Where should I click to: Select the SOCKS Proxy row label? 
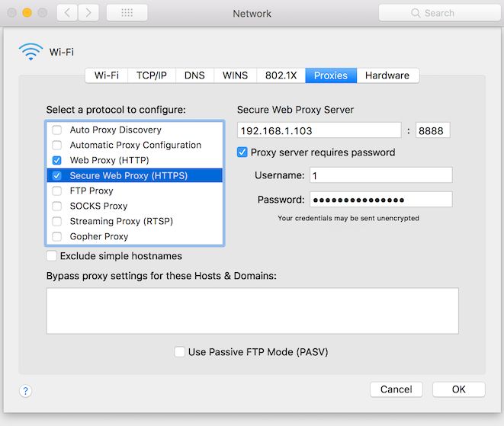98,206
